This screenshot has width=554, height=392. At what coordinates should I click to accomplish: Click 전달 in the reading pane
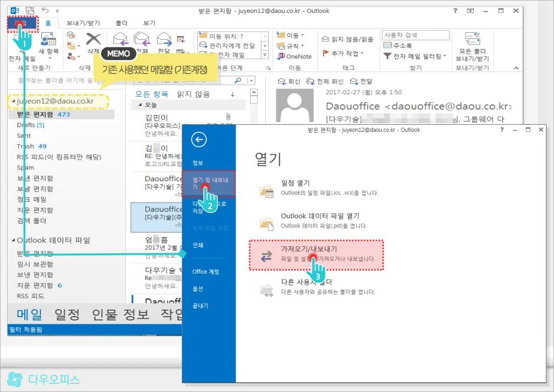tap(361, 82)
